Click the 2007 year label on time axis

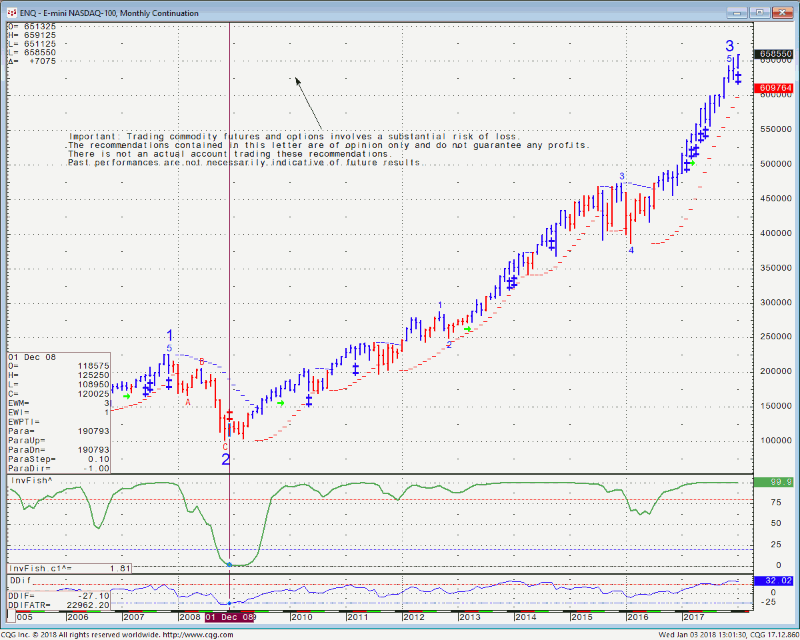[x=134, y=617]
